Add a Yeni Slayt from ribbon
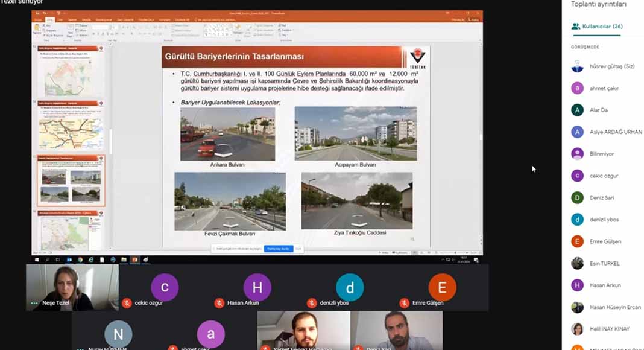644x350 pixels. [70, 30]
